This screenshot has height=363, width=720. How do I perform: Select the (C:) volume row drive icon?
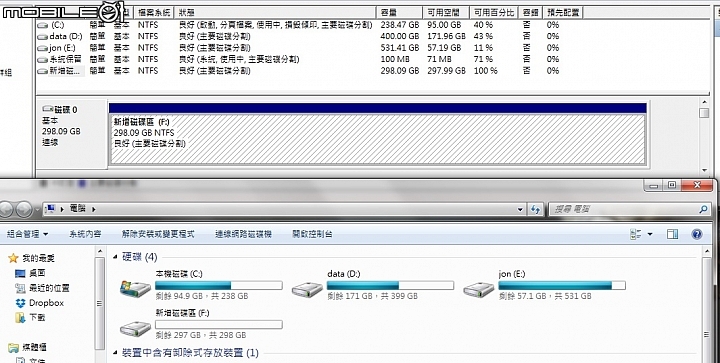(x=43, y=25)
